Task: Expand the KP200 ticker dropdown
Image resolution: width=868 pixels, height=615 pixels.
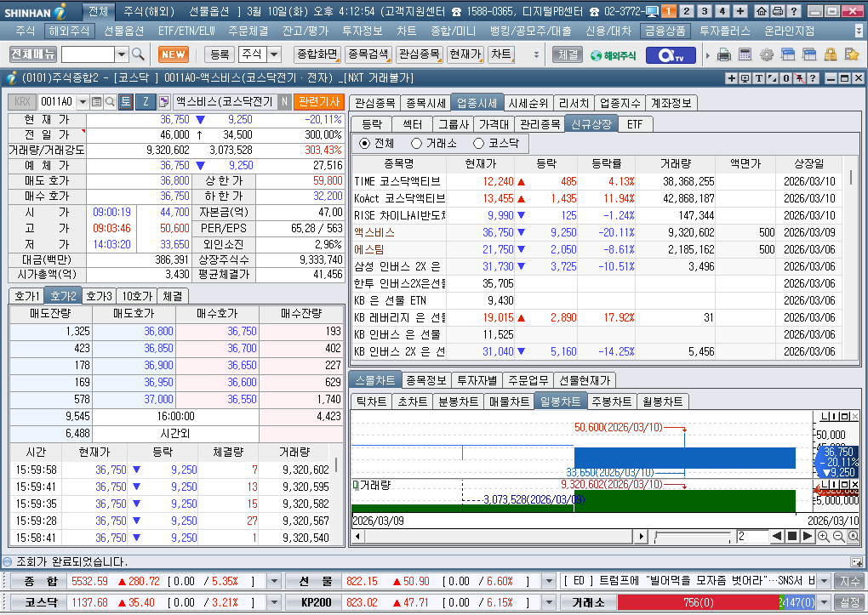Action: [549, 602]
